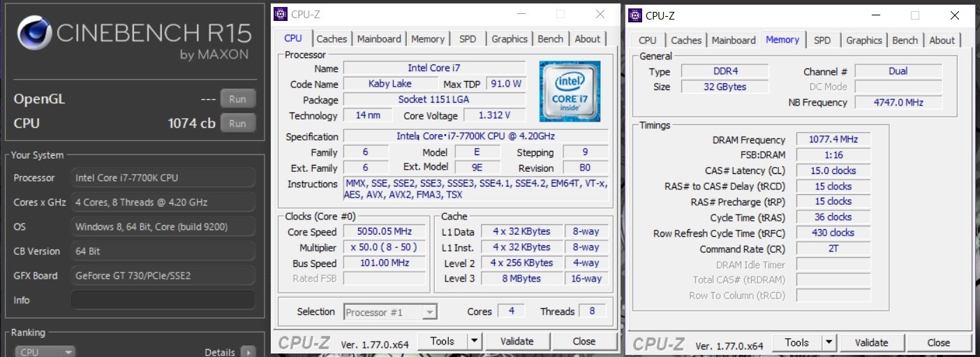Switch to the Memory tab in the left CPU-Z window
Screen dimensions: 980x357
[x=428, y=39]
